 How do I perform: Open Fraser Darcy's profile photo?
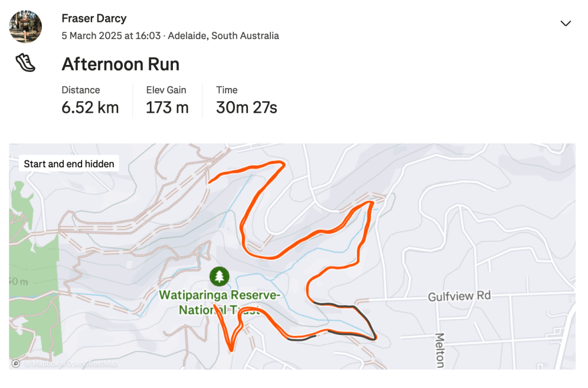pos(26,26)
